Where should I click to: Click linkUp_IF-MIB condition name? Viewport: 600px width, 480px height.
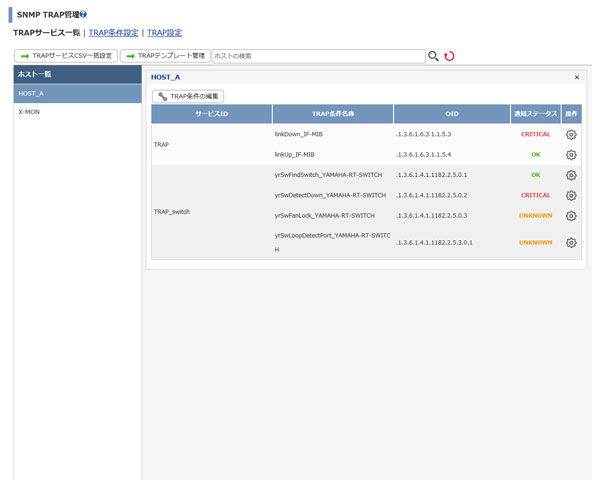coord(294,155)
